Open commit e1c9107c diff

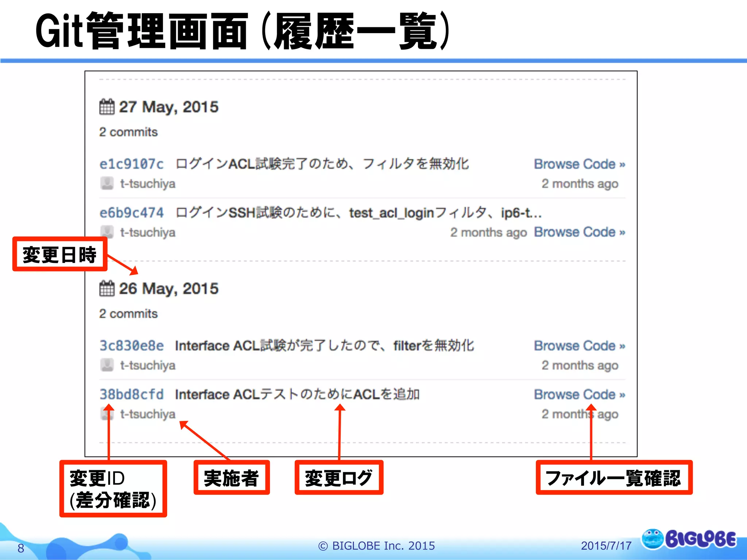point(131,164)
